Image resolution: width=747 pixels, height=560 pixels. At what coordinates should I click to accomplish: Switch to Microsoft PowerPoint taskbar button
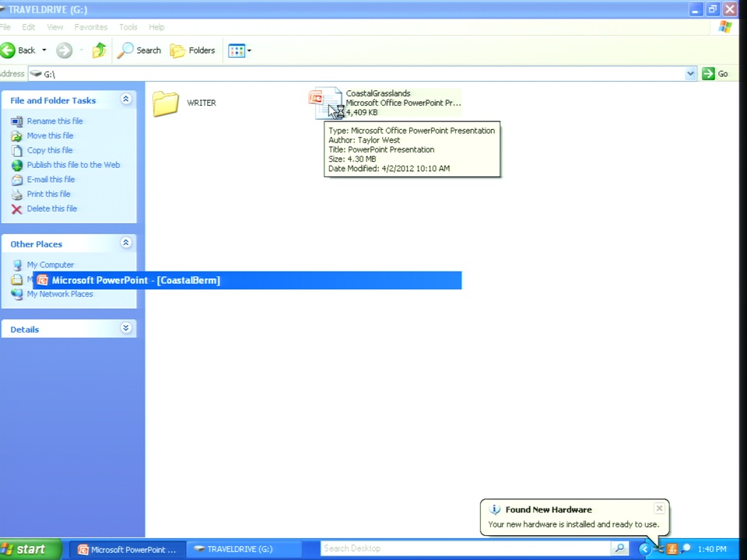click(x=128, y=550)
